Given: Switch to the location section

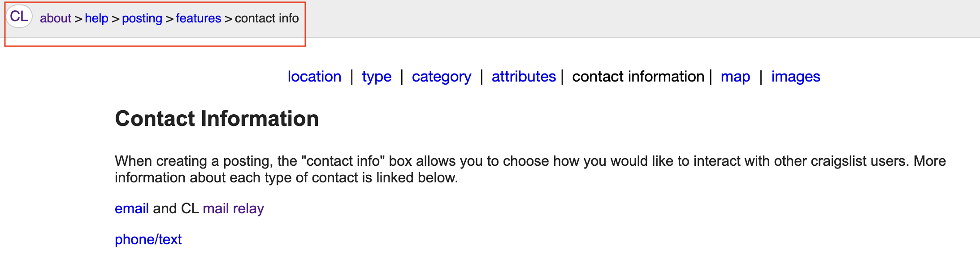Looking at the screenshot, I should point(314,77).
